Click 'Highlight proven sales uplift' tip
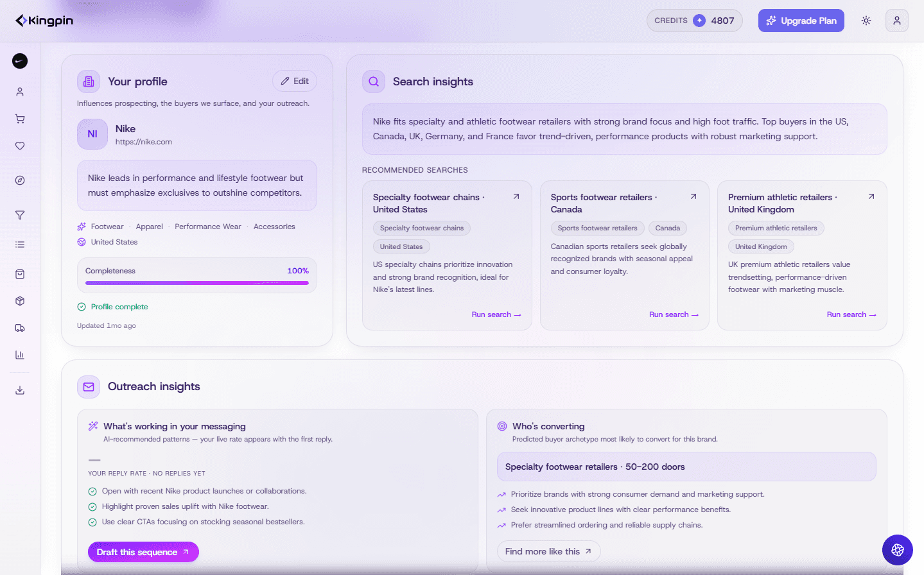 pyautogui.click(x=186, y=506)
